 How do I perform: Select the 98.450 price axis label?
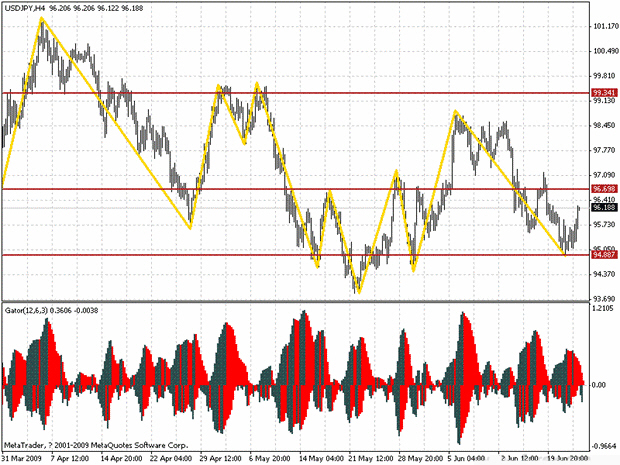[605, 125]
